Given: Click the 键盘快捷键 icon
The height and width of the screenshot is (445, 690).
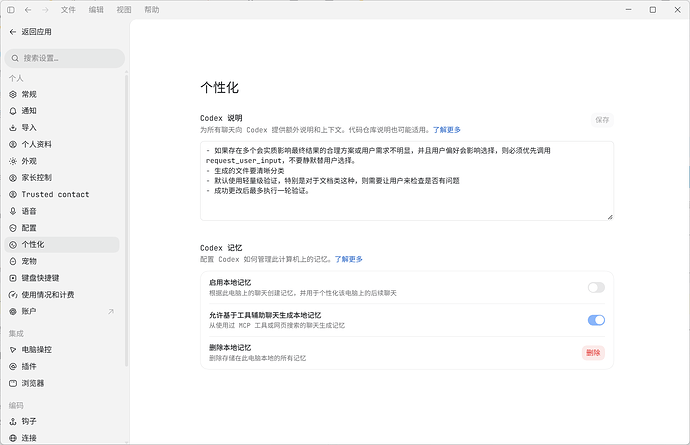Looking at the screenshot, I should click(13, 278).
